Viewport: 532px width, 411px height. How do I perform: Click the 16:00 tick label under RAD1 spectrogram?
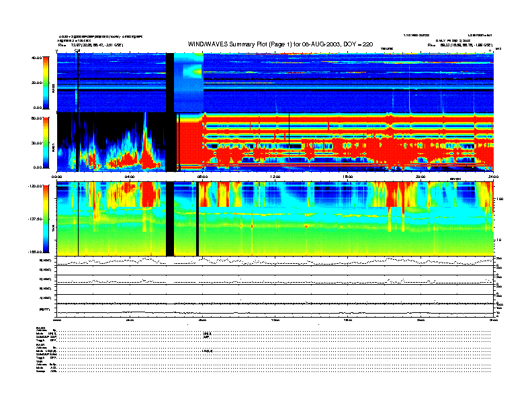348,177
